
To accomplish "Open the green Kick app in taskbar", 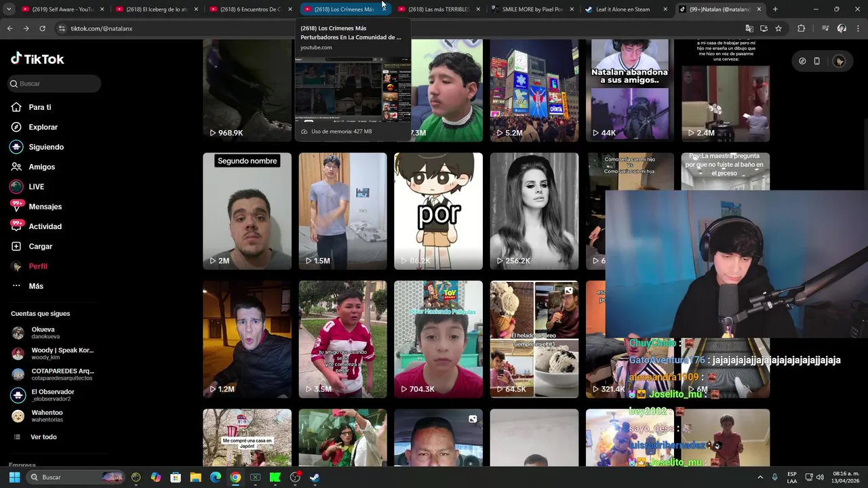I will 275,477.
